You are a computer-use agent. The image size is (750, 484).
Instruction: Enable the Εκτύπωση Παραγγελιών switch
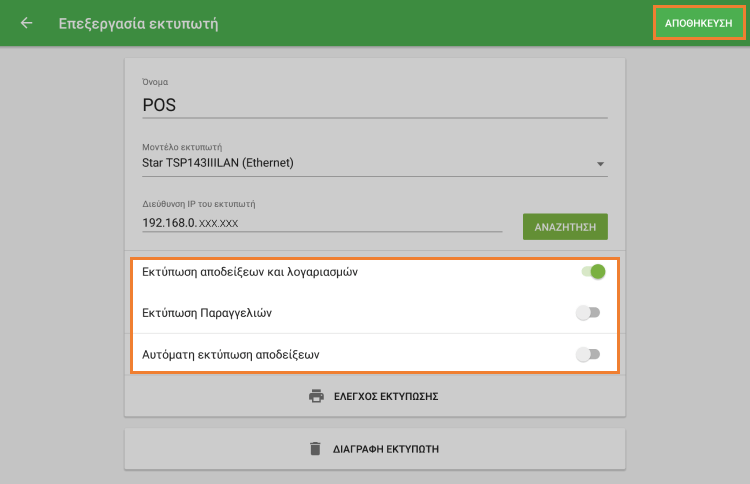click(588, 313)
